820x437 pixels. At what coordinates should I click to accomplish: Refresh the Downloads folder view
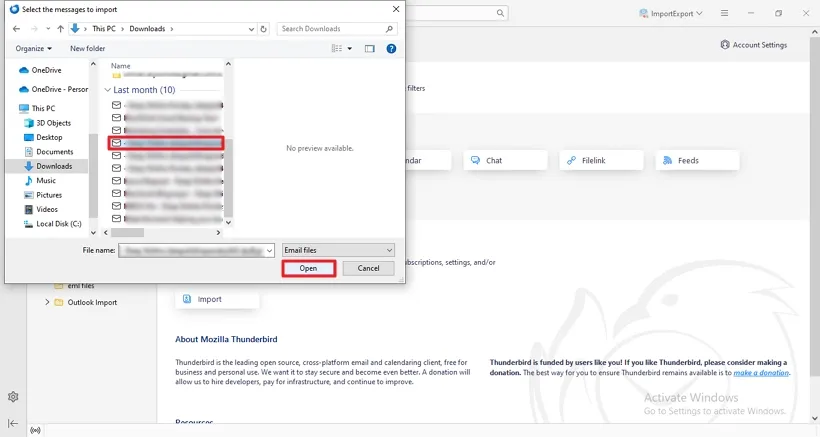point(264,29)
